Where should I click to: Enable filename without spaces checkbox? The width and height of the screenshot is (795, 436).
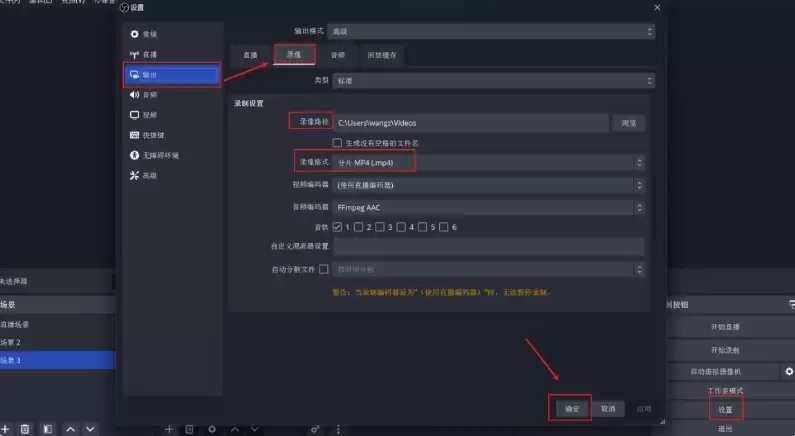click(337, 143)
